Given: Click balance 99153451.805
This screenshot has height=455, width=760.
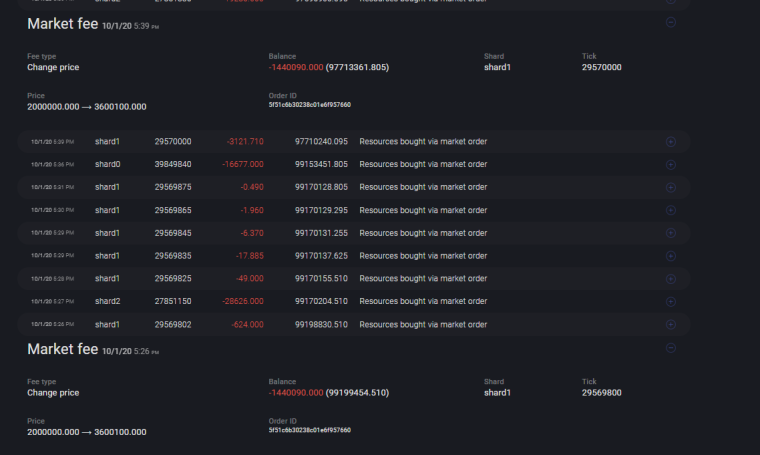Looking at the screenshot, I should (321, 164).
